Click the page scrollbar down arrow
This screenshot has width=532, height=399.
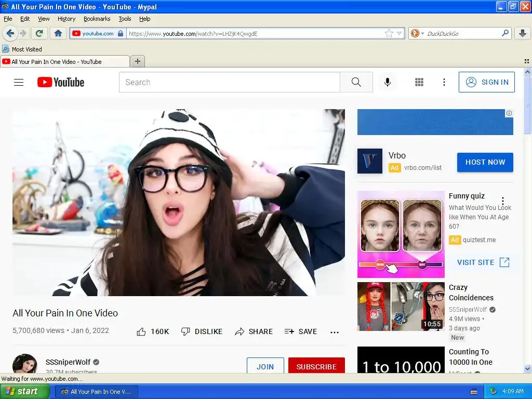point(527,368)
